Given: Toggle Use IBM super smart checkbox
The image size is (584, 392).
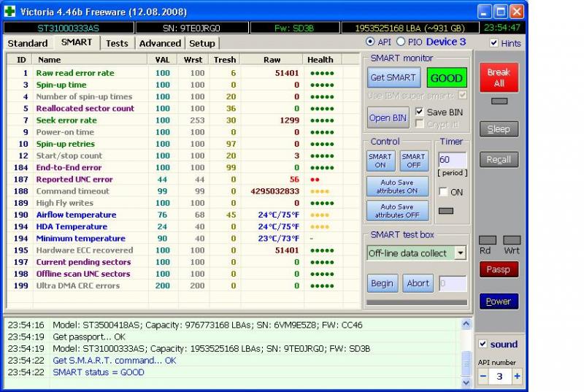Looking at the screenshot, I should 463,96.
